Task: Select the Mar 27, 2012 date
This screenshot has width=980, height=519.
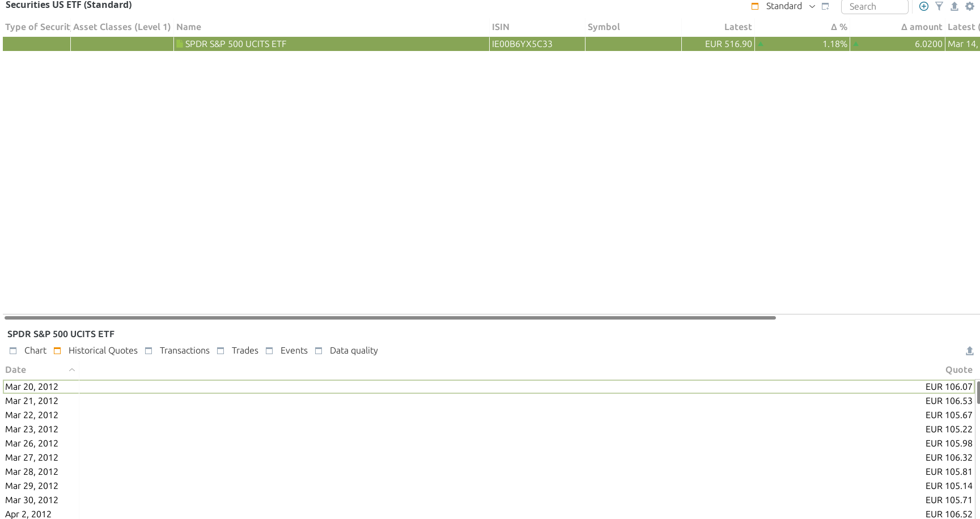Action: 32,457
